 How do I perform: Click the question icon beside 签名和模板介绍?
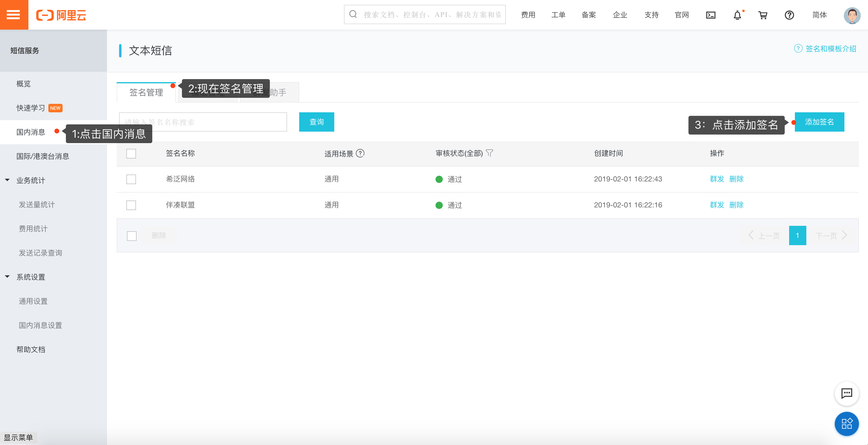coord(798,49)
